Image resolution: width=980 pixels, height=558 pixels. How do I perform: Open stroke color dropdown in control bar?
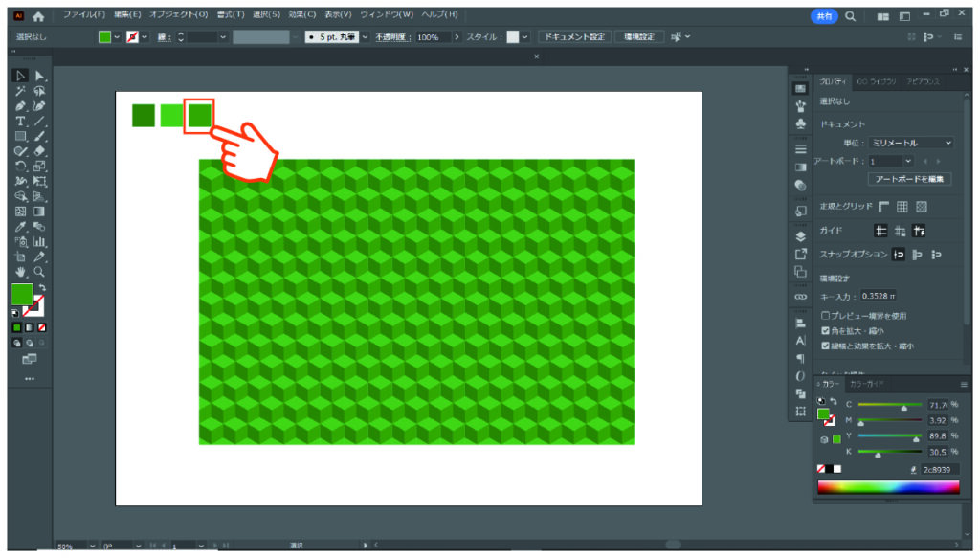tap(145, 37)
